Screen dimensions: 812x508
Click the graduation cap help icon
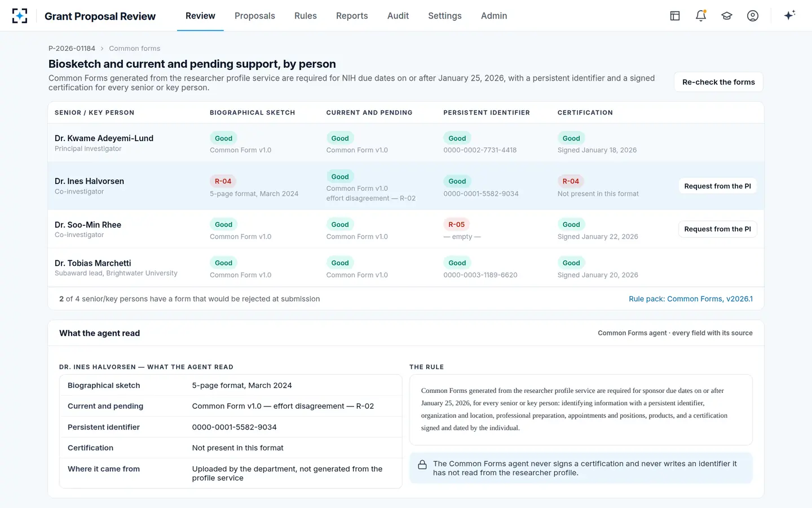[727, 16]
